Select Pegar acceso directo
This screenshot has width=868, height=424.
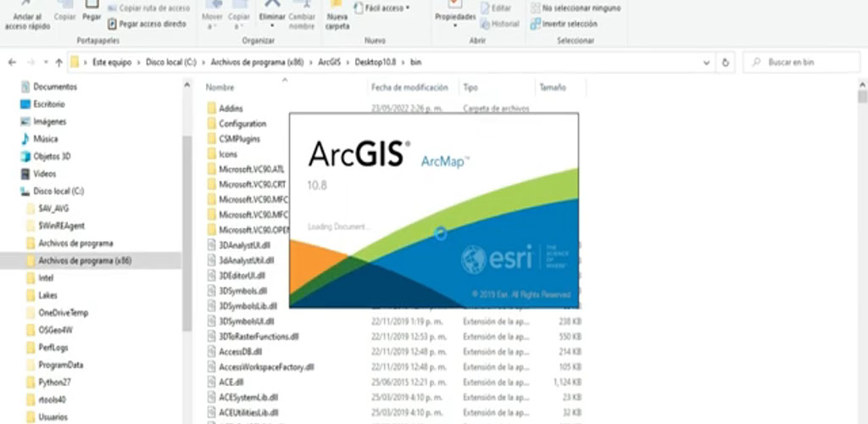click(147, 24)
